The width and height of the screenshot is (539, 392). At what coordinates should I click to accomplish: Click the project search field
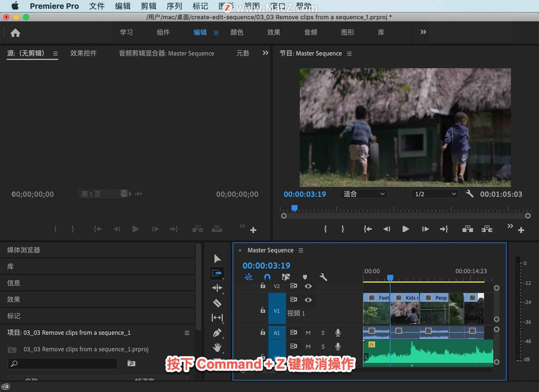[x=63, y=364]
